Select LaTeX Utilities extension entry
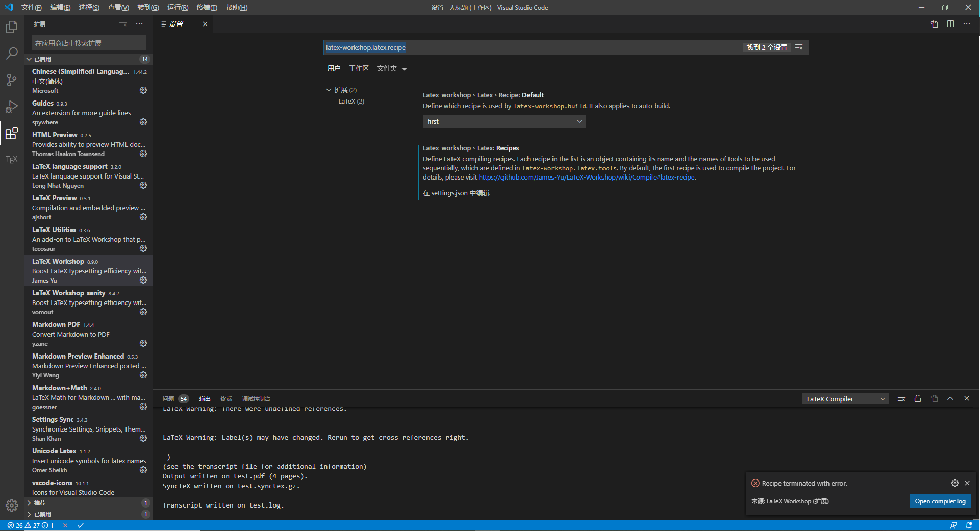Screen dimensions: 980x531 click(88, 239)
